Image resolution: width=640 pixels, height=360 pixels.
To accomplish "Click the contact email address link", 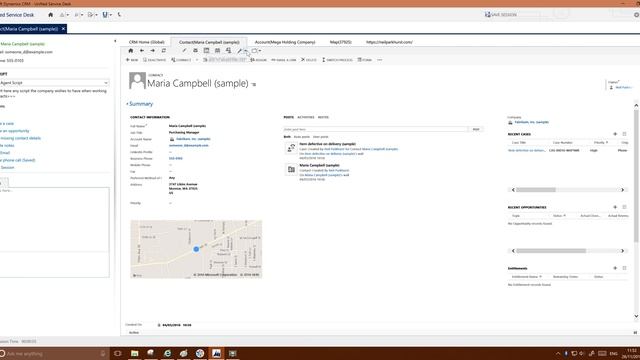I will [189, 146].
